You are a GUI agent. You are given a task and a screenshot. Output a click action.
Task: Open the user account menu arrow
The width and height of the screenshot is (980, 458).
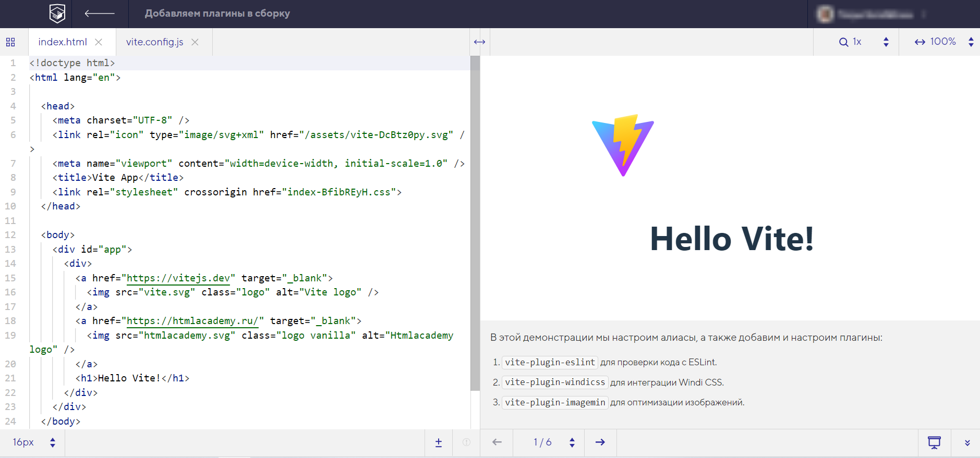click(x=924, y=15)
